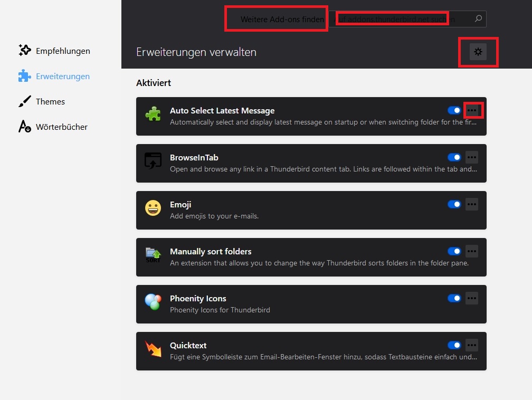
Task: Click the Quicktext arrow icon
Action: click(153, 348)
